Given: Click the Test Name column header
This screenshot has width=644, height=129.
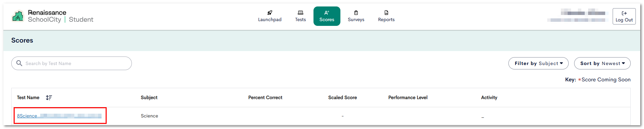Looking at the screenshot, I should point(28,98).
